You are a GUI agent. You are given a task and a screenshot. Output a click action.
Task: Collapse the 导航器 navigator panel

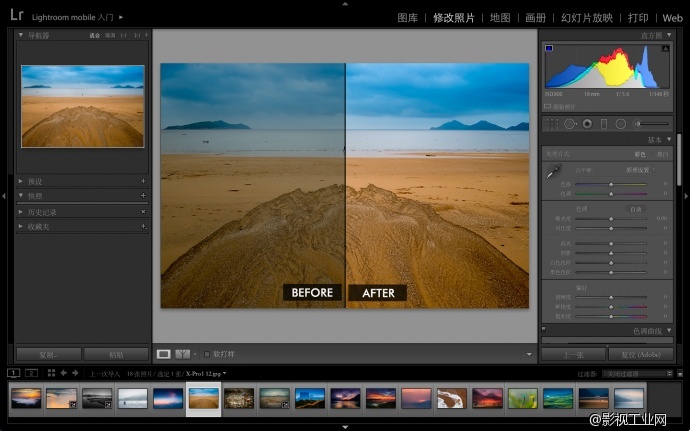coord(21,35)
